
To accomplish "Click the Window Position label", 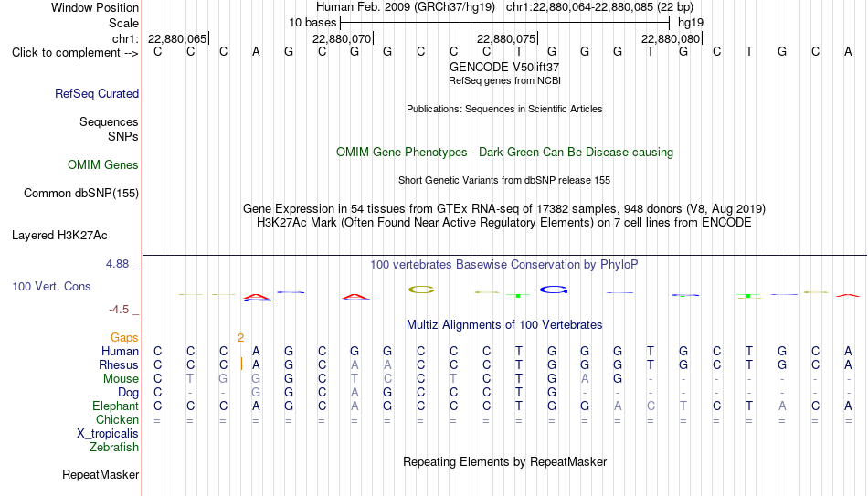I will click(95, 7).
